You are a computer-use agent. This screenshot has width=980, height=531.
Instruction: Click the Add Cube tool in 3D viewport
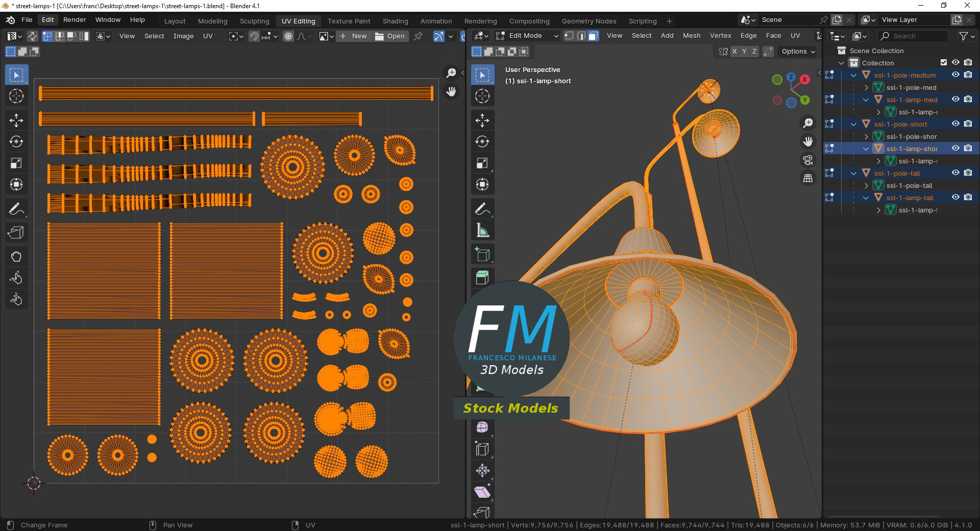coord(482,254)
